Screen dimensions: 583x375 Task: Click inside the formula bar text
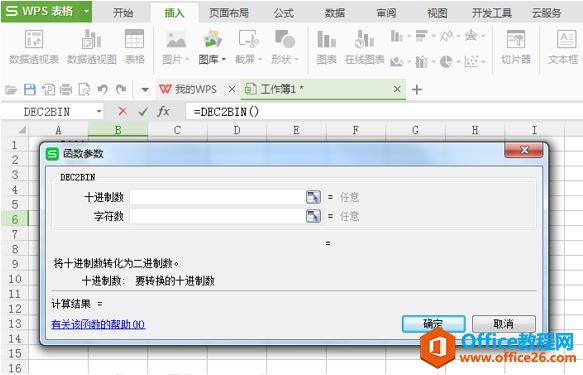[x=226, y=111]
